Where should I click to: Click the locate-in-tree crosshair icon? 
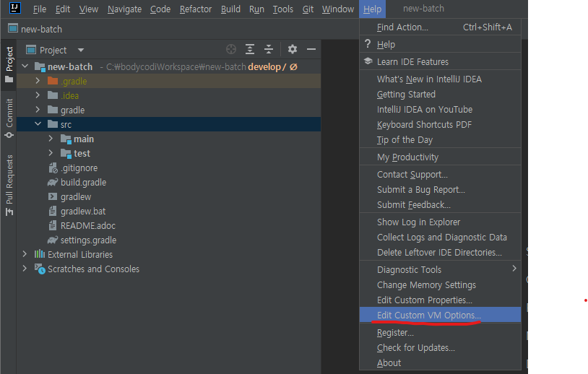pyautogui.click(x=231, y=49)
